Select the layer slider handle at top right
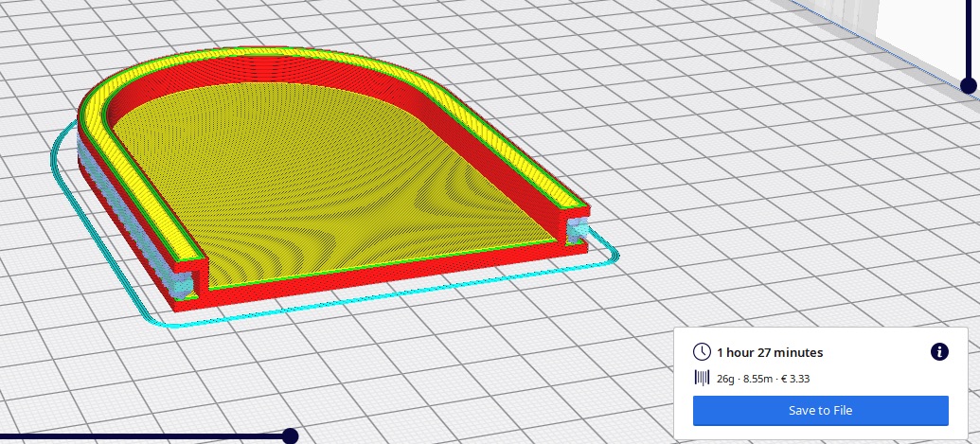The height and width of the screenshot is (444, 980). coord(968,85)
